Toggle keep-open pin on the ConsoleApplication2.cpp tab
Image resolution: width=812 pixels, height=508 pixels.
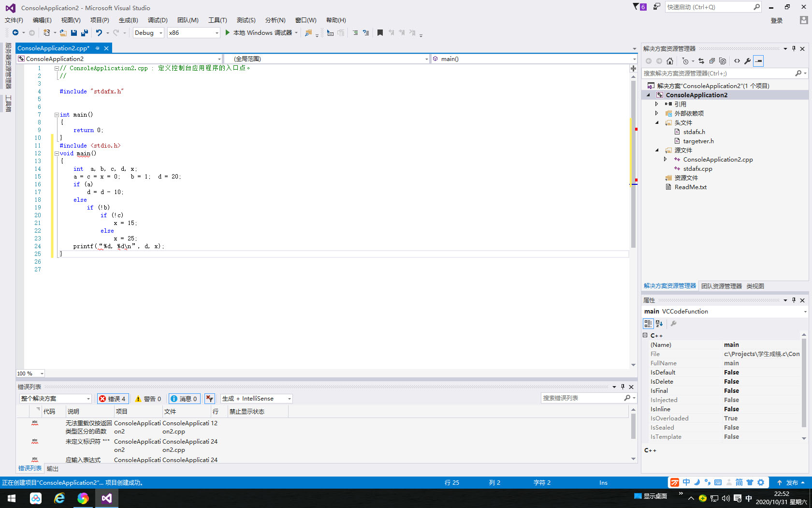pos(98,48)
